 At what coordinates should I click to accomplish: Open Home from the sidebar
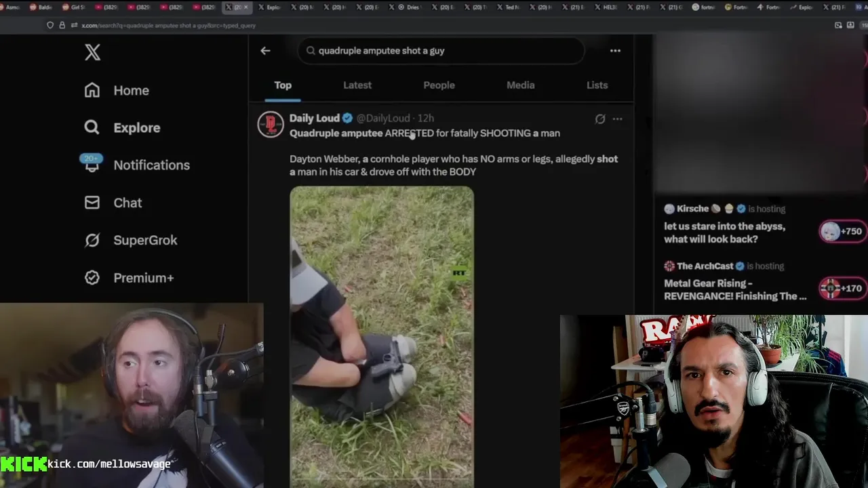coord(117,90)
